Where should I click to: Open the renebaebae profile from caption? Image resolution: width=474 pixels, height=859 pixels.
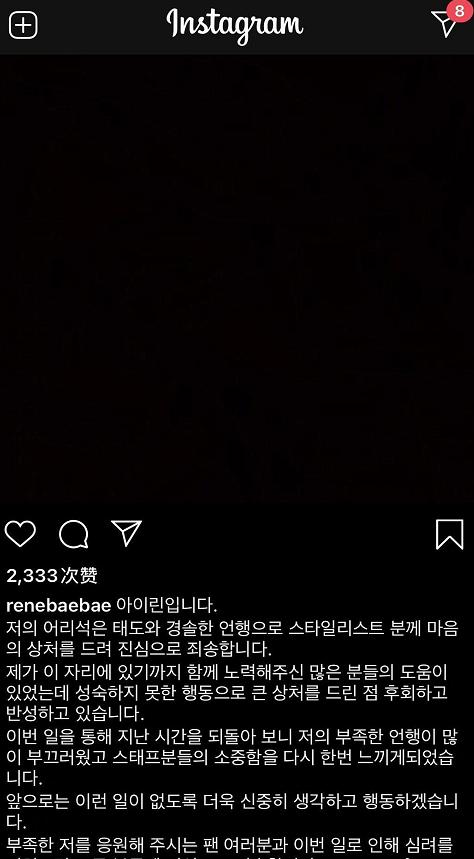pyautogui.click(x=59, y=606)
